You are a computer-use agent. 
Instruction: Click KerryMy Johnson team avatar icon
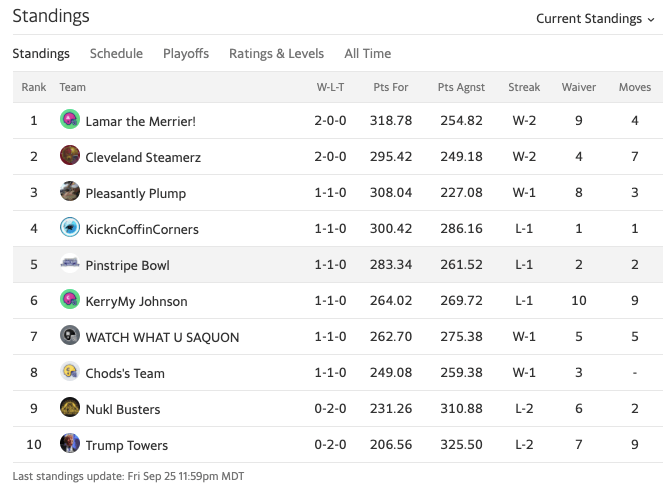(x=70, y=300)
